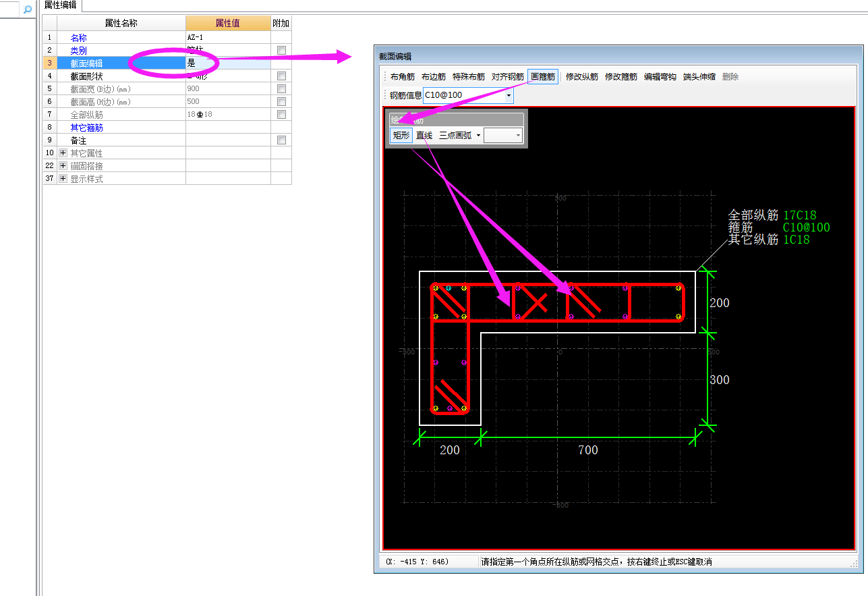Pick the 直线 drawing mode
The height and width of the screenshot is (596, 868).
[424, 136]
